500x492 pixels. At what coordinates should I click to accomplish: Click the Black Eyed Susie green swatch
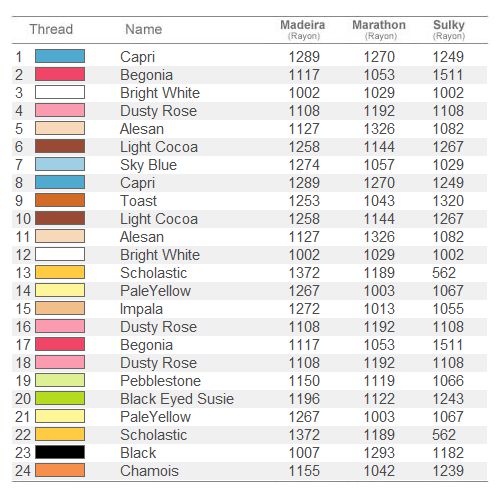(x=60, y=398)
